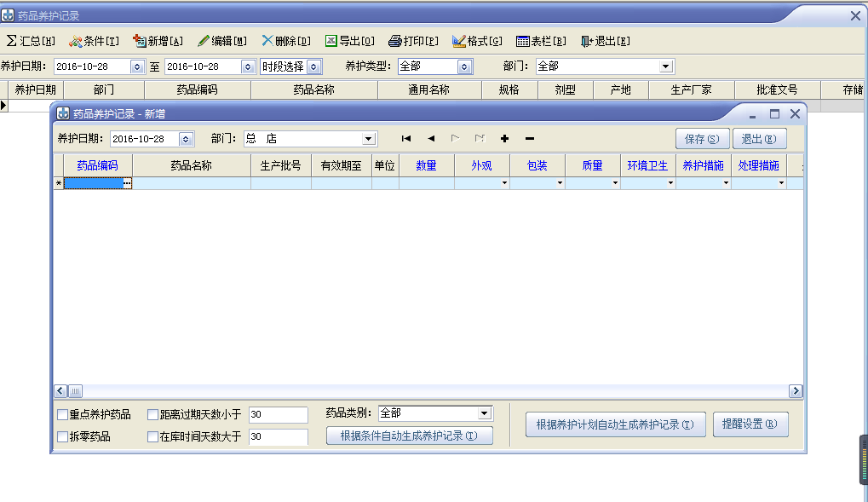868x502 pixels.
Task: Toggle the 在库时间天数大于 checkbox
Action: point(152,436)
